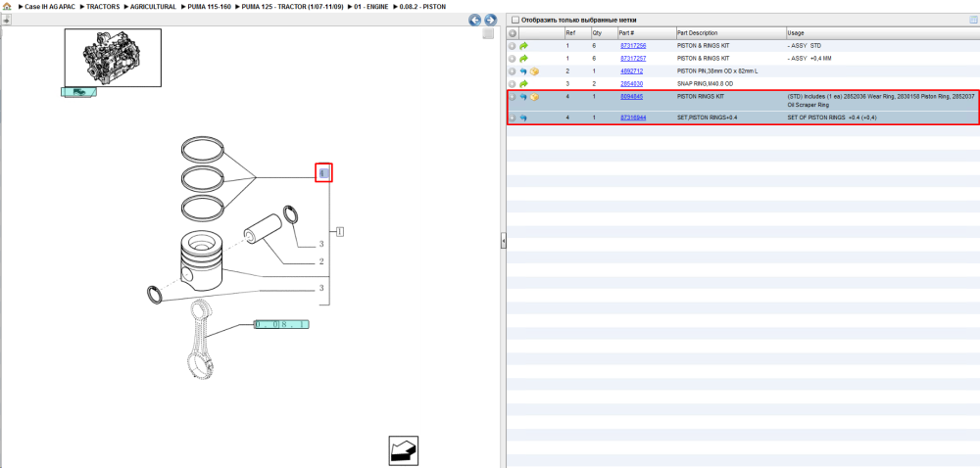The image size is (980, 468).
Task: Open part number link 87317257
Action: coord(633,59)
